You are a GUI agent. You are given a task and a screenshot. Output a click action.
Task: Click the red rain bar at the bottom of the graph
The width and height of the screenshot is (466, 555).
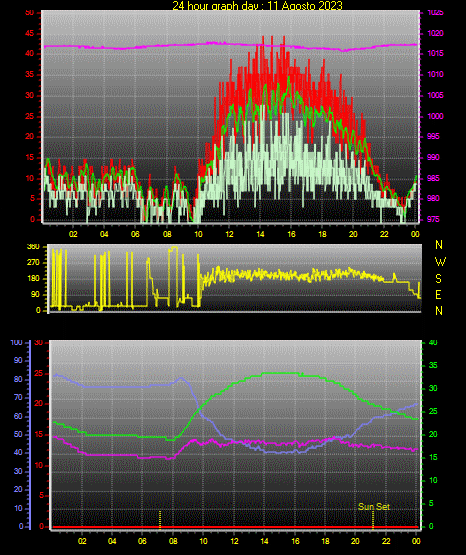(x=235, y=527)
